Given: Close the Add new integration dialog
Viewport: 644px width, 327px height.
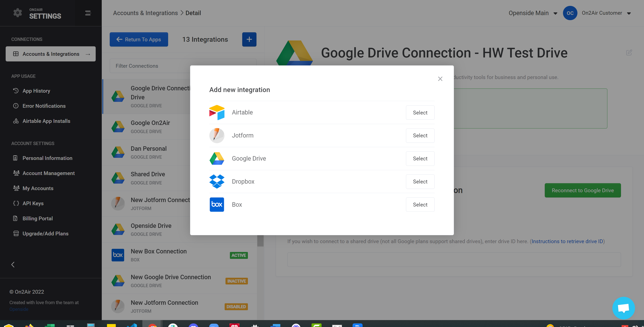Looking at the screenshot, I should point(440,79).
